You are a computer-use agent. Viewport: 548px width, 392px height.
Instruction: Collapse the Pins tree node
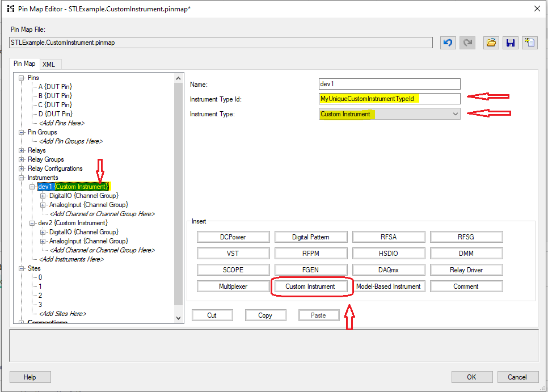coord(22,78)
